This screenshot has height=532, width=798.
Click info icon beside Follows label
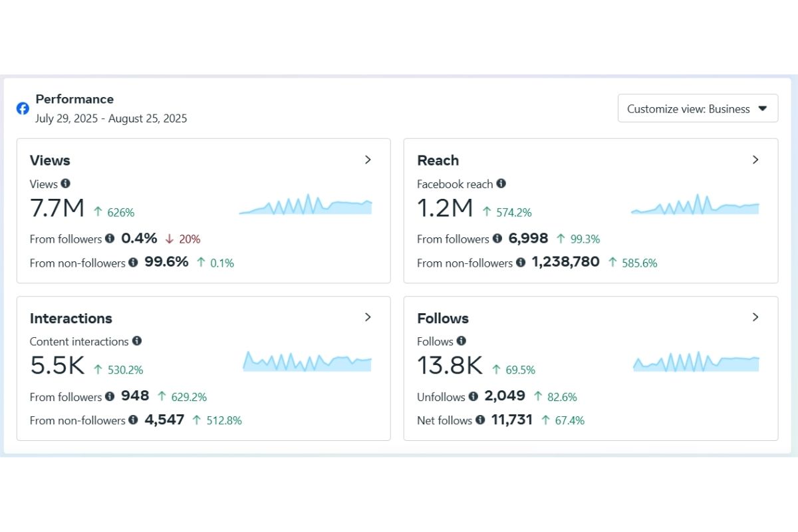point(461,341)
